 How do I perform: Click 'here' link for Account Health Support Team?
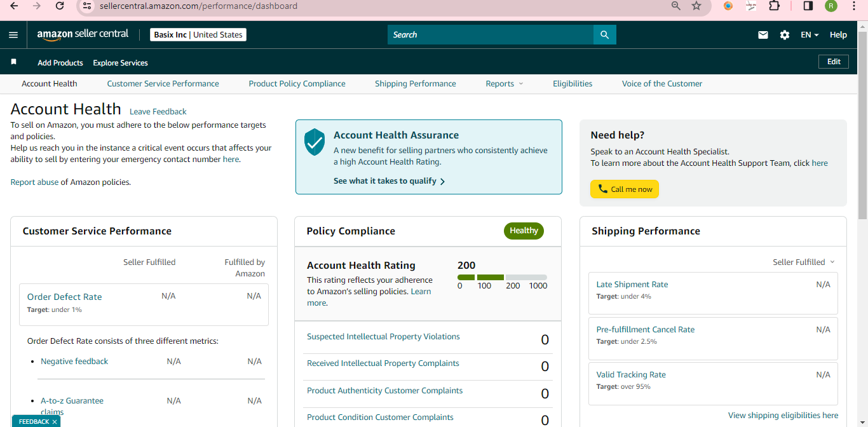tap(820, 163)
